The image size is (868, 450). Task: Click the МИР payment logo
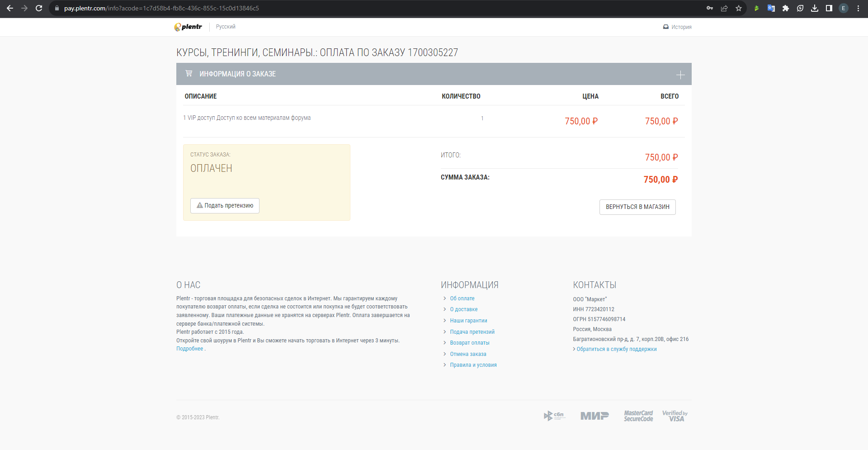coord(594,416)
